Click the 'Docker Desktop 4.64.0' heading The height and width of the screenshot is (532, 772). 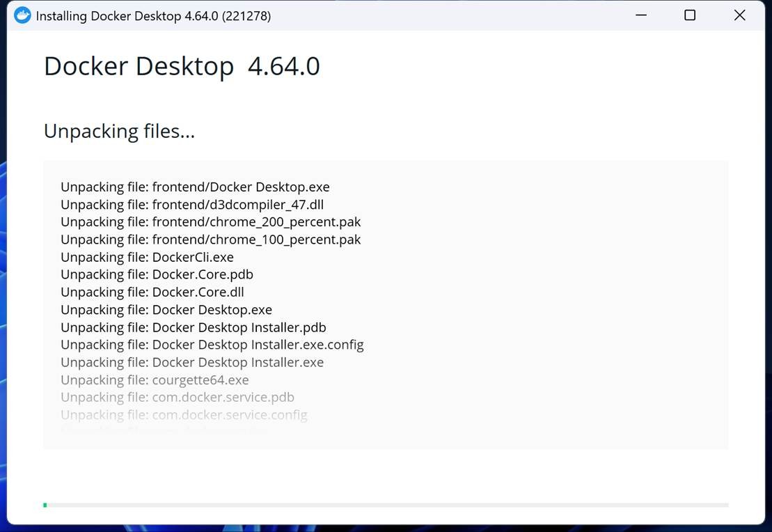coord(182,67)
